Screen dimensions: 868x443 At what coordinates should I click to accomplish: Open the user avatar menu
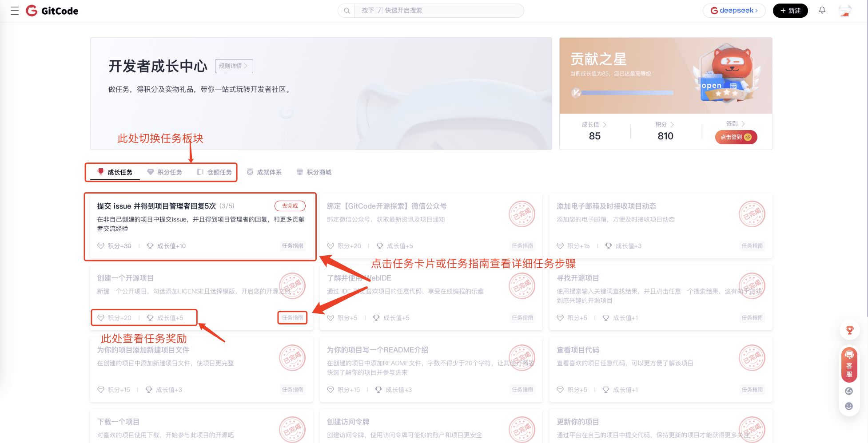tap(844, 11)
